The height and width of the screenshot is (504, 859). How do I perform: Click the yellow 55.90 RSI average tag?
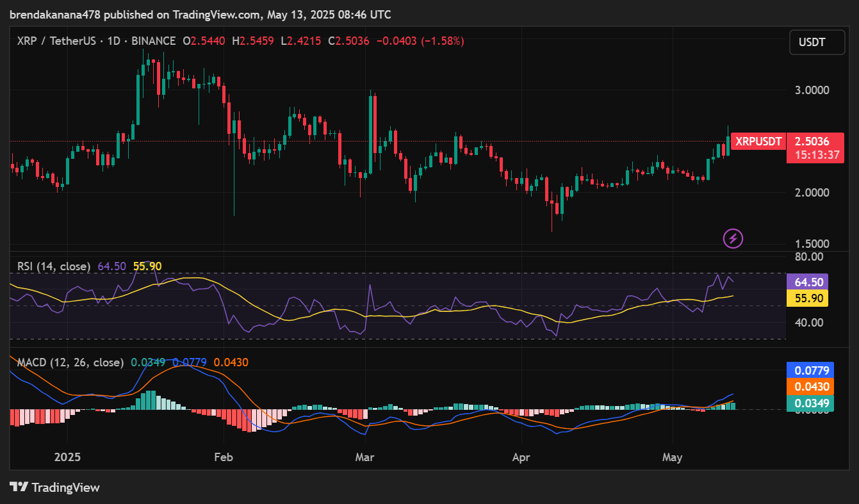click(x=807, y=298)
